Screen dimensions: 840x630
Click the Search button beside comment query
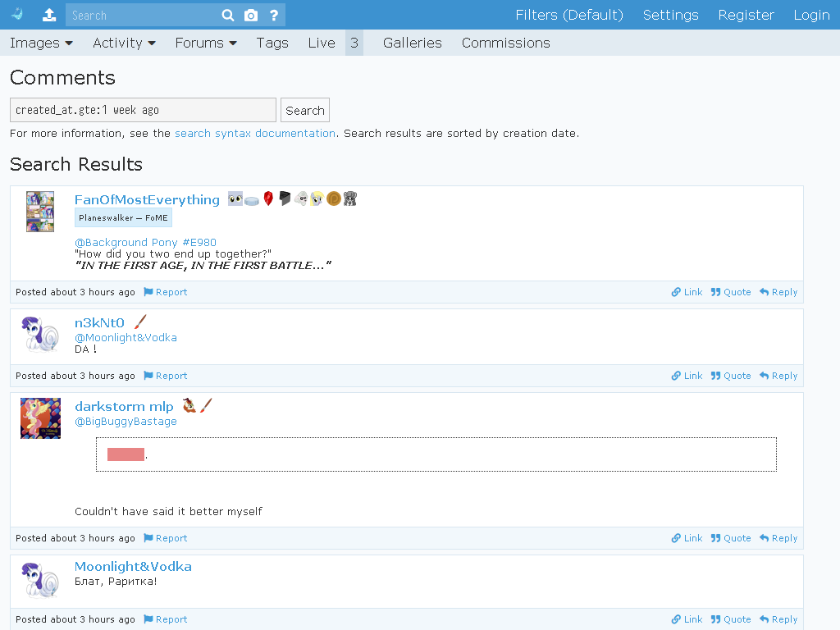pos(305,111)
